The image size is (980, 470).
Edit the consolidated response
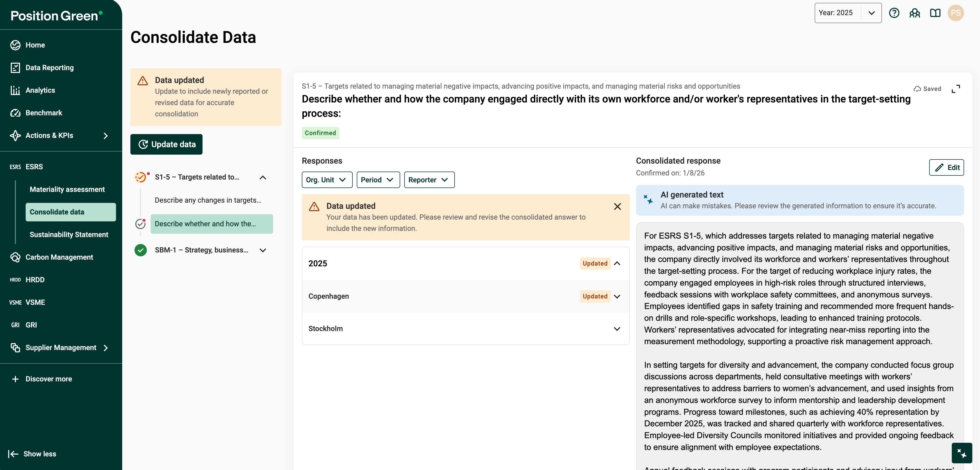[946, 167]
